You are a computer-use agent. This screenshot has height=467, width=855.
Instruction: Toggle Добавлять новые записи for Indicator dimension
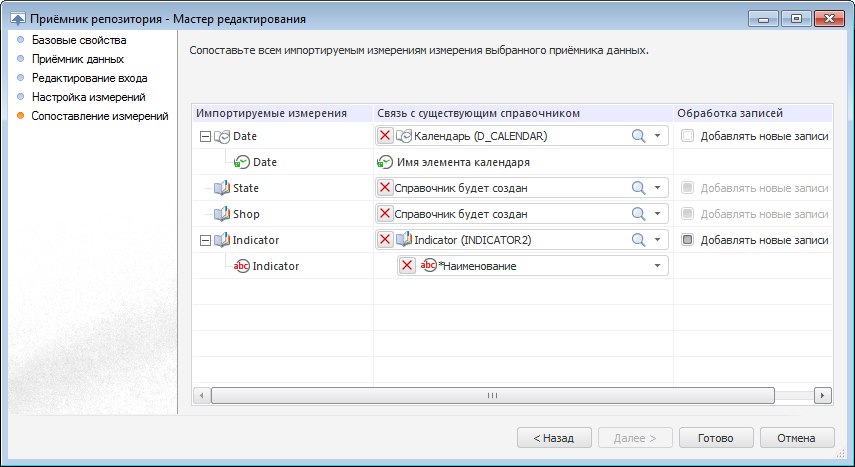pos(687,240)
